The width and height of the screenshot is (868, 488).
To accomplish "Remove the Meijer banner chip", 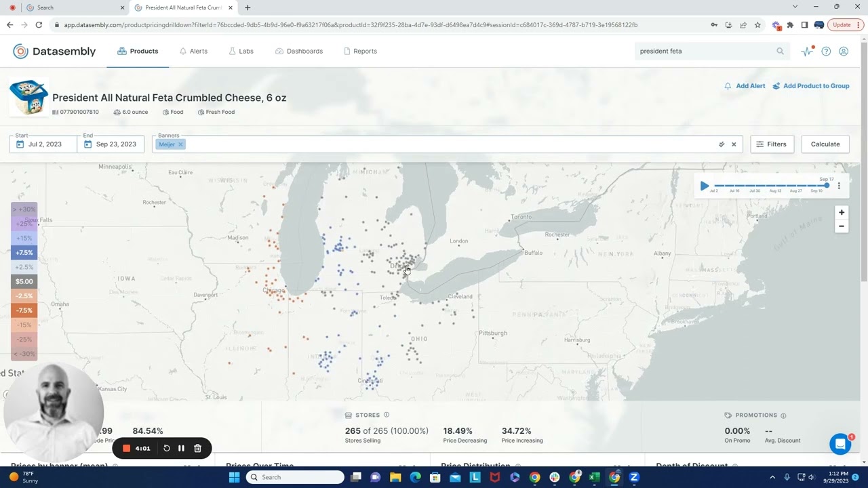I will pos(180,144).
